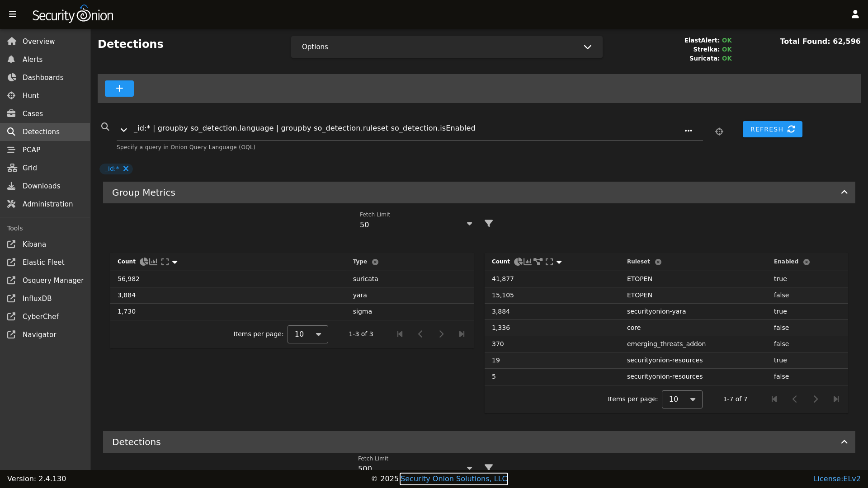
Task: Click the user account icon
Action: [x=855, y=14]
